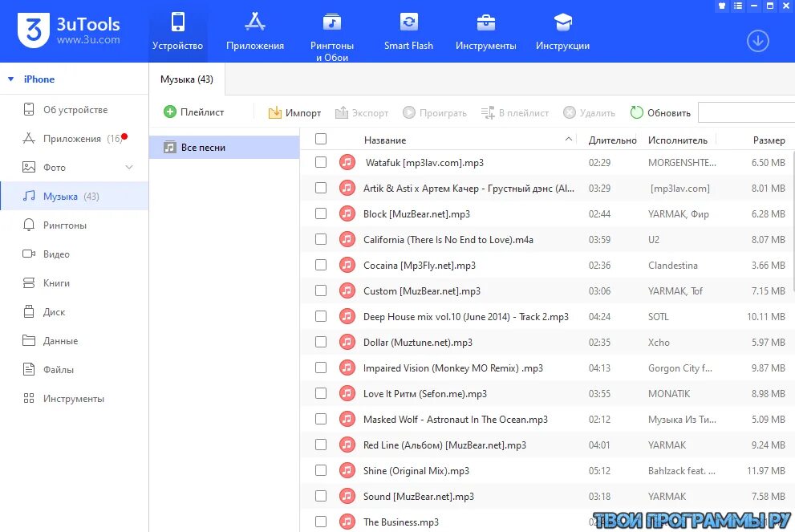Sort by Исполнитель column header
Image resolution: width=795 pixels, height=532 pixels.
[677, 140]
